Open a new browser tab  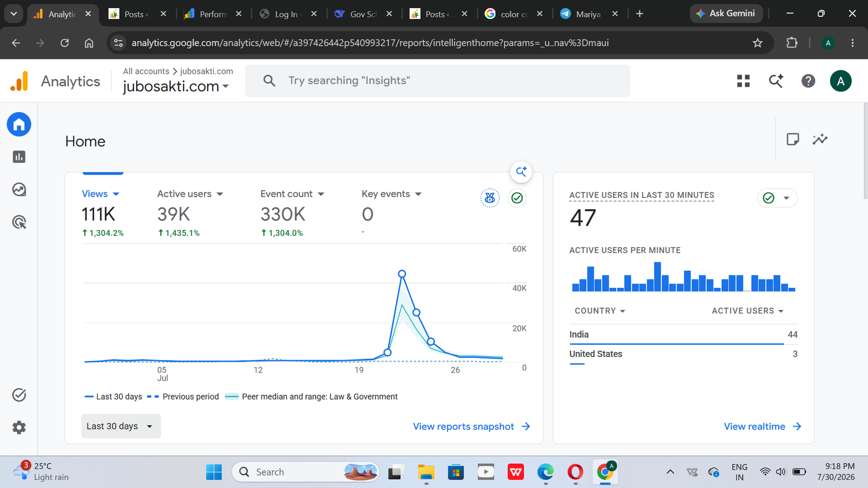pos(640,14)
